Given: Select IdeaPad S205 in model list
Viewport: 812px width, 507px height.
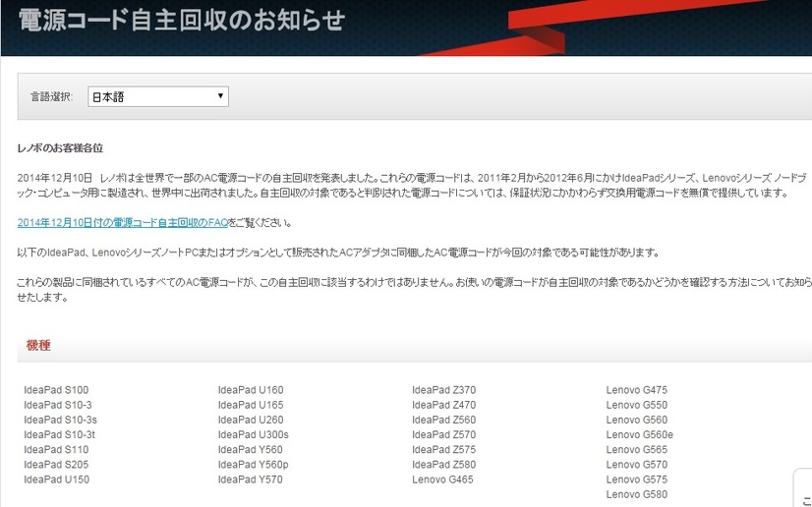Looking at the screenshot, I should coord(56,465).
